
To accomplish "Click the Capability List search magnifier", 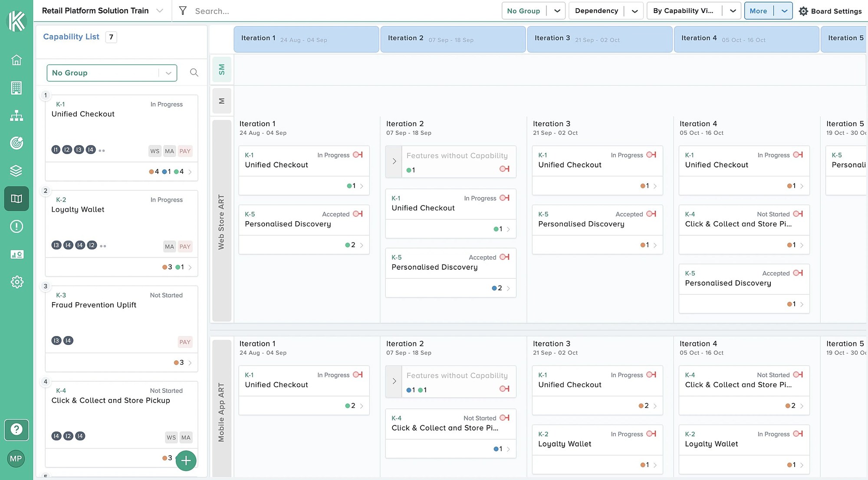I will (x=194, y=73).
